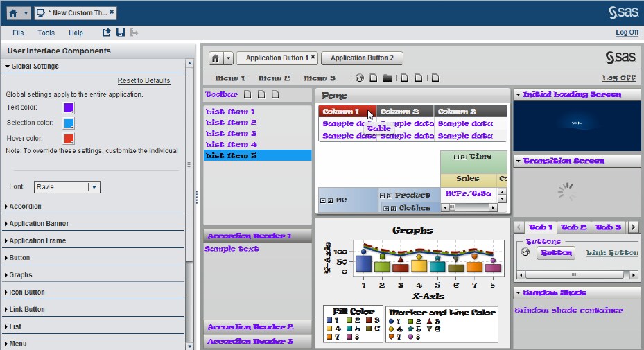
Task: Expand the Application Banner section
Action: 39,224
